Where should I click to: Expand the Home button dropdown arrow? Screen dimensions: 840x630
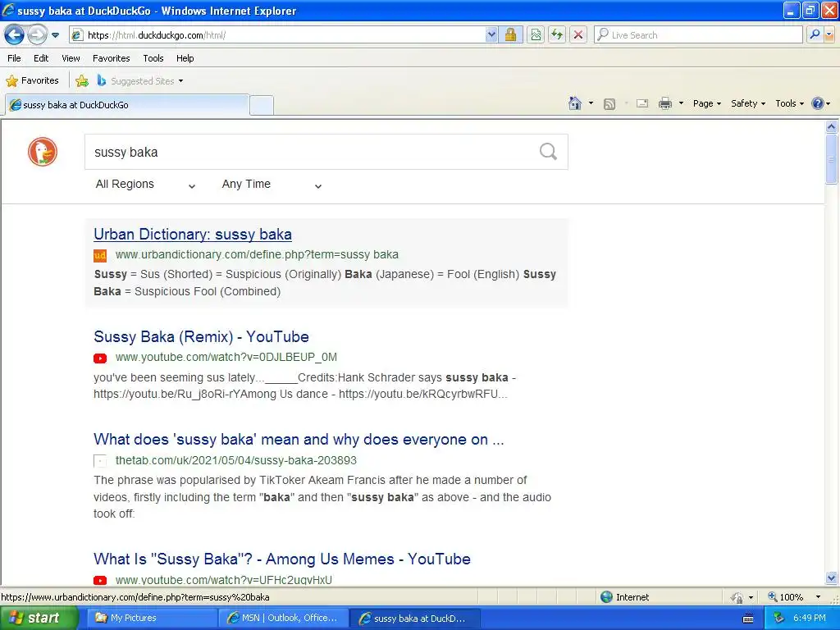(x=591, y=103)
